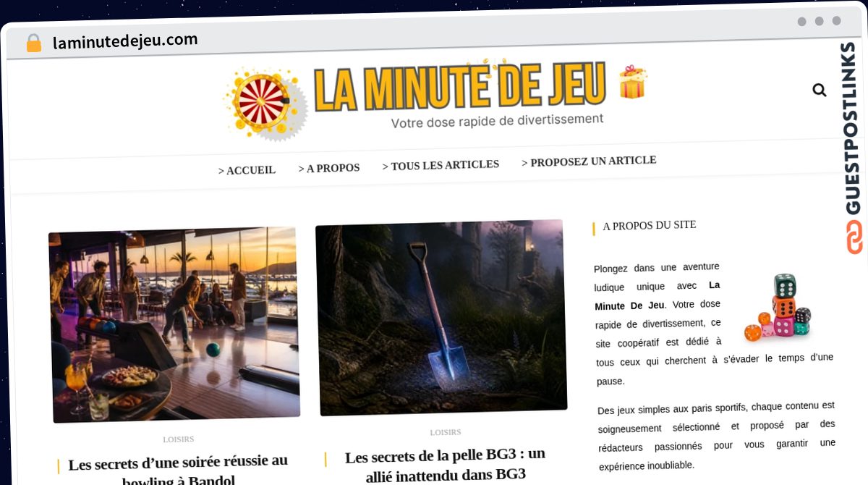Open the shovel BG3 article thumbnail
Image resolution: width=868 pixels, height=485 pixels.
[x=441, y=318]
